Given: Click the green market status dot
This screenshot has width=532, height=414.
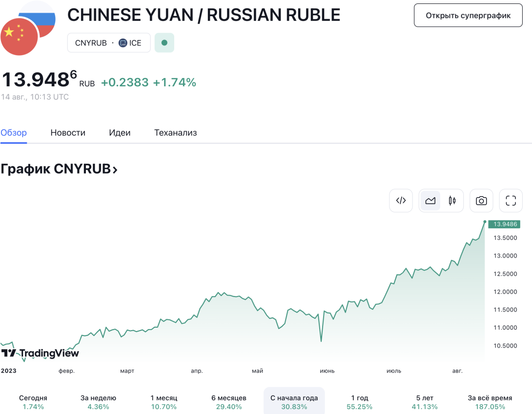Looking at the screenshot, I should [x=164, y=43].
